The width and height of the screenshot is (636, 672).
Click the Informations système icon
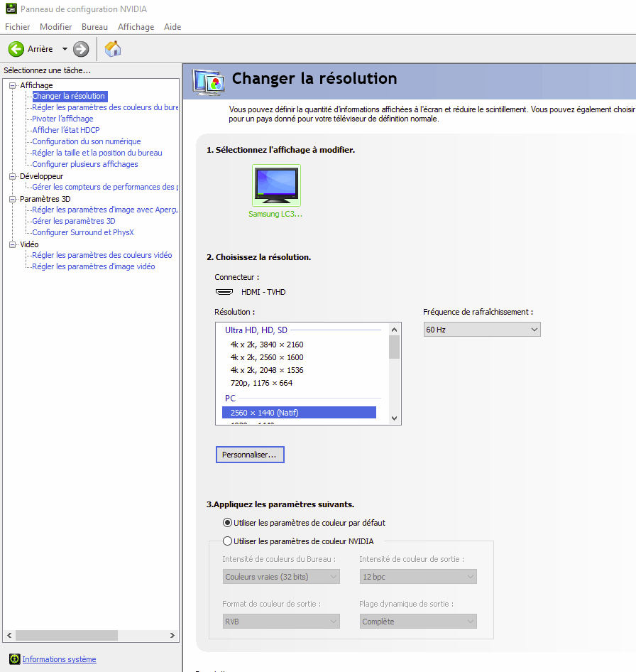tap(15, 659)
